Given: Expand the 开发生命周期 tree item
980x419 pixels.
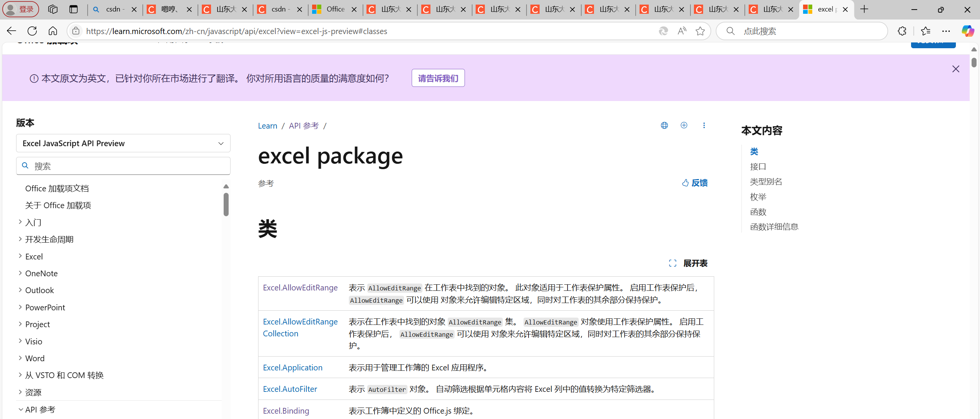Looking at the screenshot, I should (20, 239).
